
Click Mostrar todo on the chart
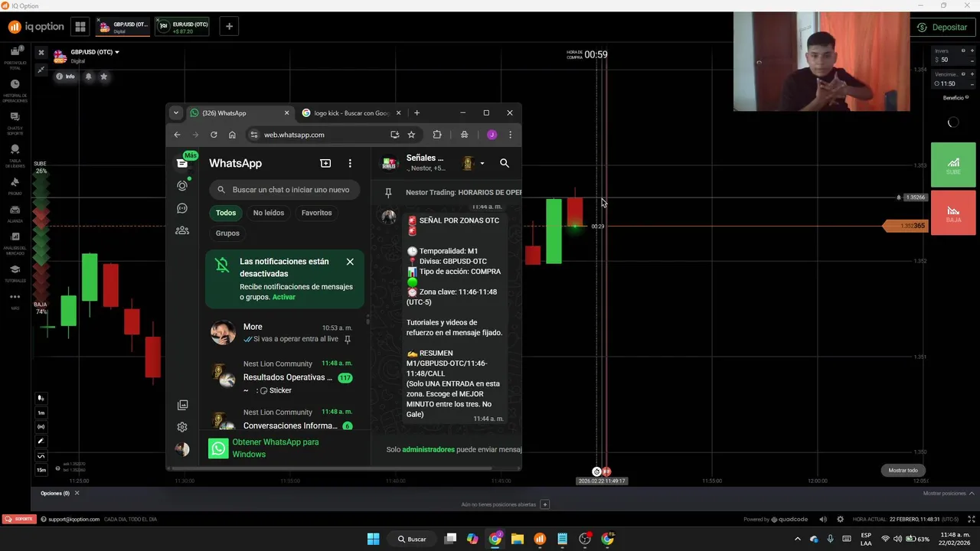tap(903, 471)
